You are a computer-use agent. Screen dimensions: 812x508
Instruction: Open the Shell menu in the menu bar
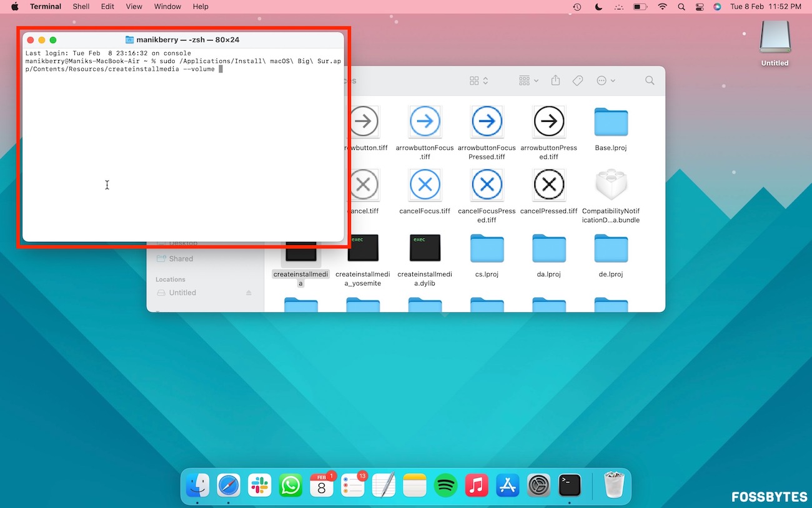[81, 7]
